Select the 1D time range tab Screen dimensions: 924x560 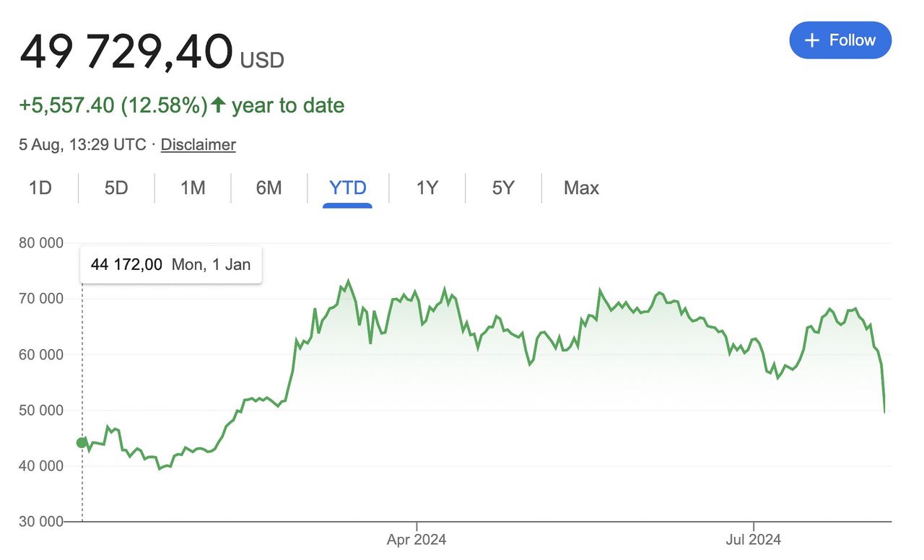tap(40, 188)
